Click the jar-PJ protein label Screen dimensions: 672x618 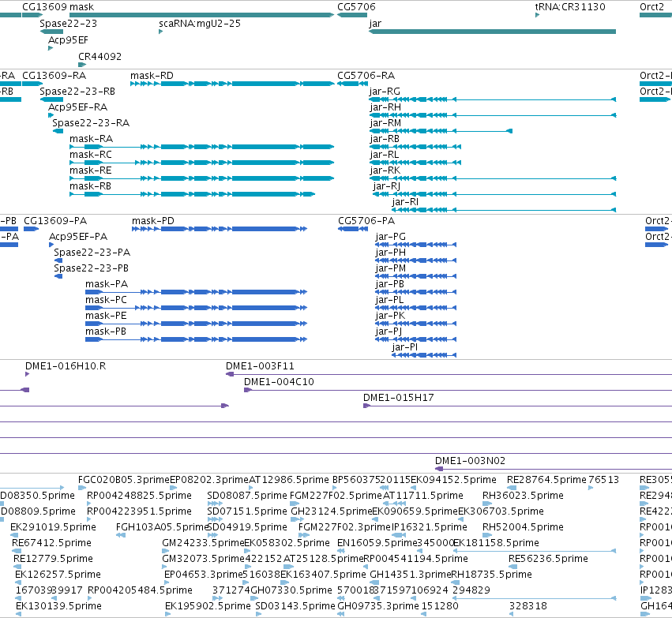(x=389, y=332)
